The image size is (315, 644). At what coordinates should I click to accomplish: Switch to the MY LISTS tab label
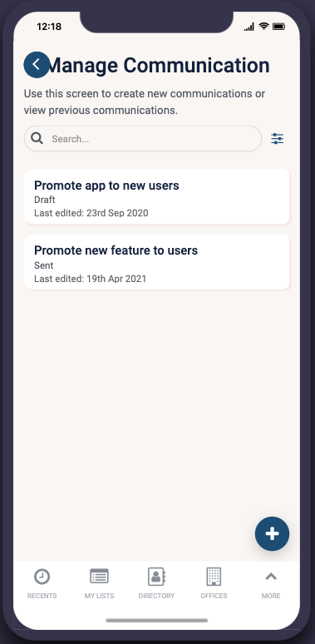pyautogui.click(x=99, y=596)
